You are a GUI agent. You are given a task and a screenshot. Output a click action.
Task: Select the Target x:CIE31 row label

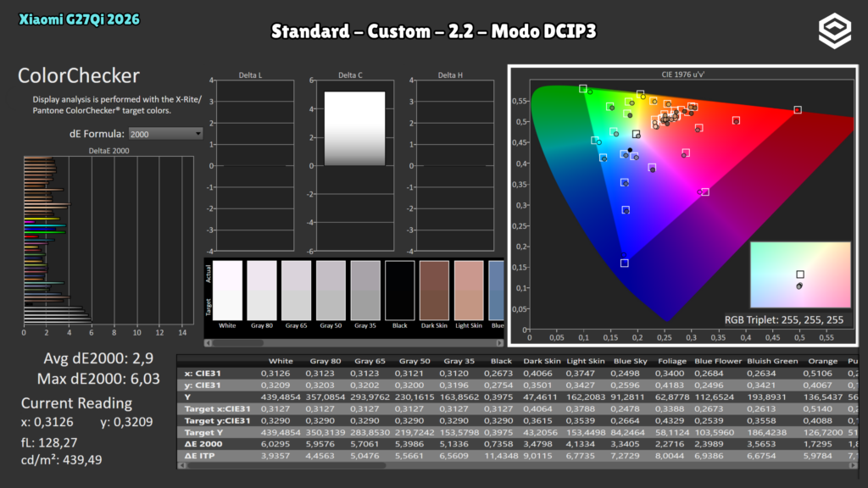[217, 409]
